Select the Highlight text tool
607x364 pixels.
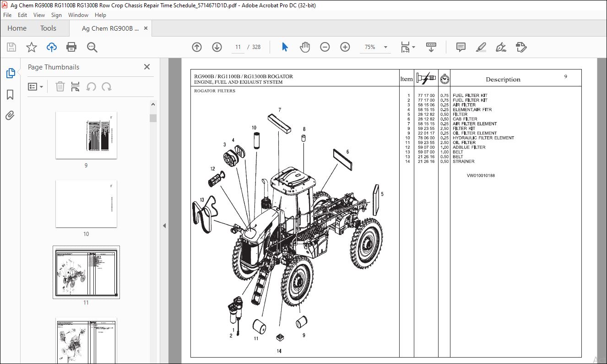481,47
